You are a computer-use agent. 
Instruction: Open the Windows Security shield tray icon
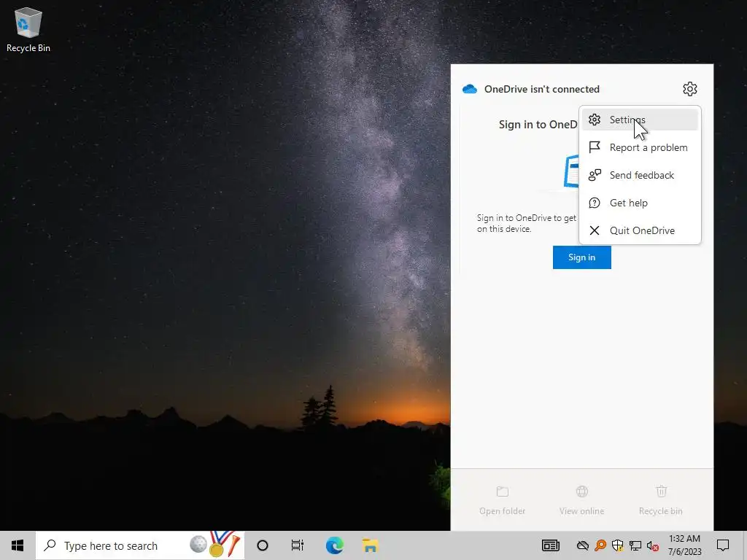point(617,545)
